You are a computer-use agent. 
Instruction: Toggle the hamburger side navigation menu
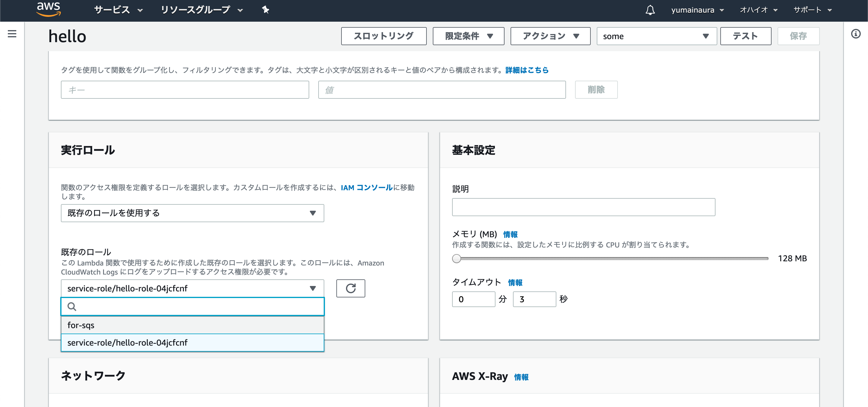[x=12, y=34]
